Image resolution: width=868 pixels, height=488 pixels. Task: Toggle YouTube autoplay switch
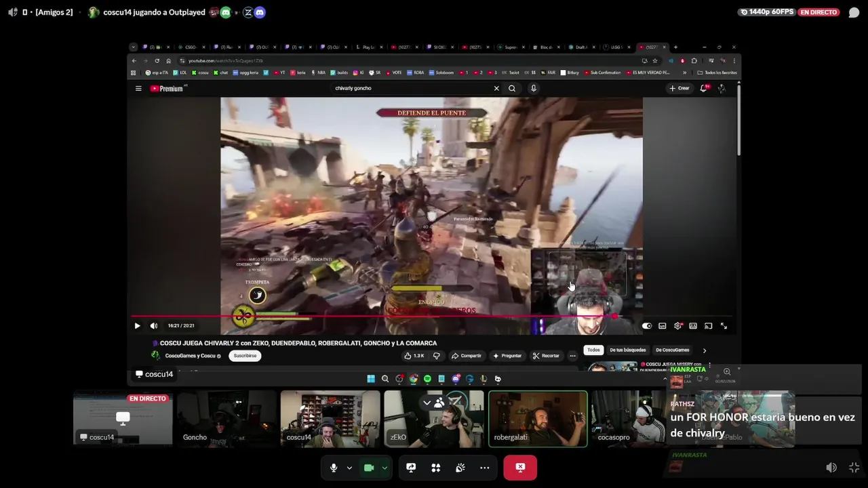pos(646,326)
